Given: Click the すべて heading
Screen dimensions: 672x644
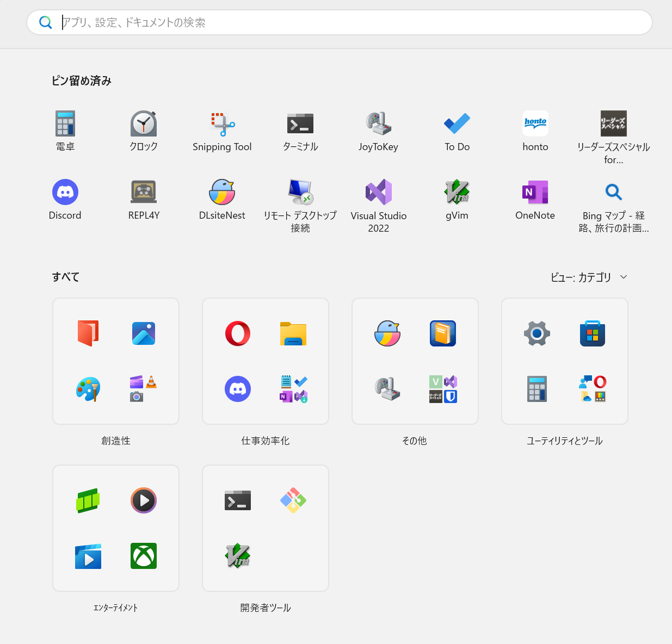Looking at the screenshot, I should click(x=66, y=277).
